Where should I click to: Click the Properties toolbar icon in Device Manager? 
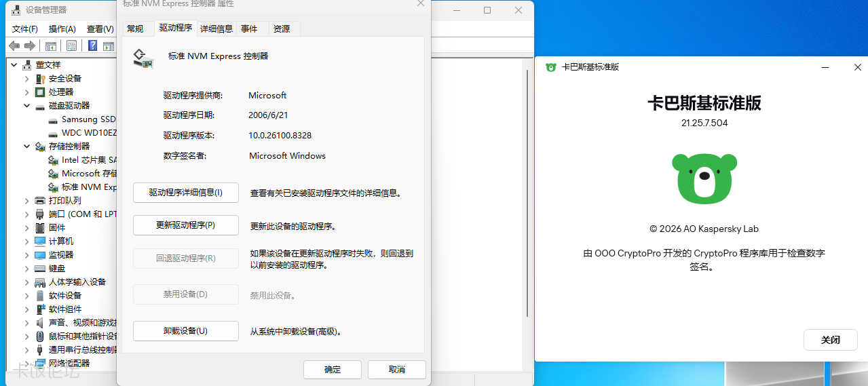point(71,45)
